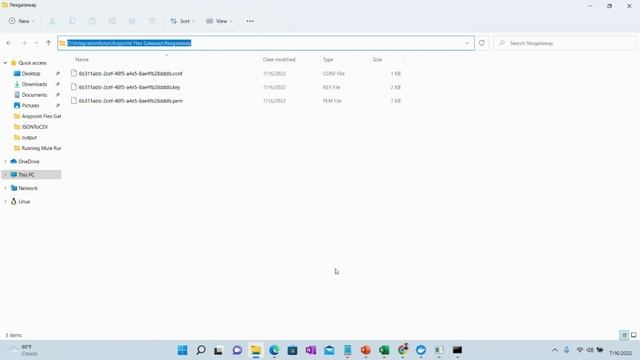This screenshot has height=360, width=640.
Task: Open the Sort dropdown
Action: pos(182,21)
